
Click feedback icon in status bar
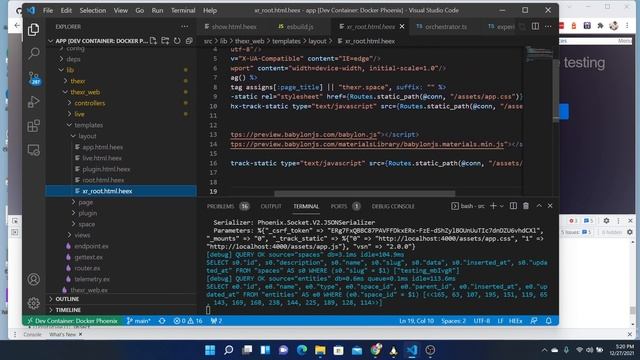tap(534, 321)
